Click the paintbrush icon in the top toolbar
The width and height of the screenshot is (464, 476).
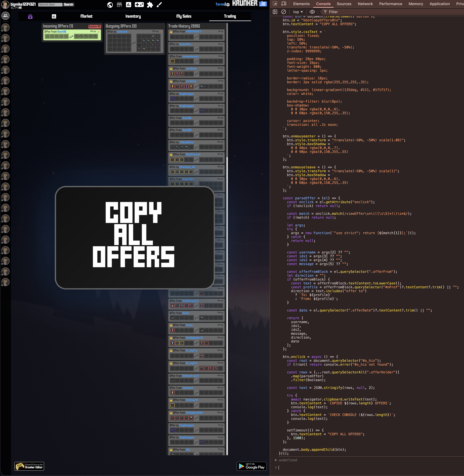click(159, 5)
